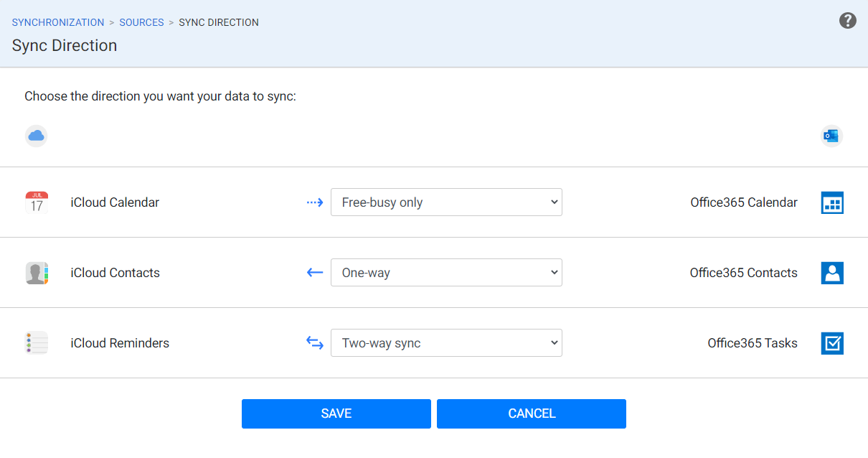This screenshot has width=868, height=458.
Task: Open the Two-way sync reminders dropdown
Action: [x=446, y=343]
